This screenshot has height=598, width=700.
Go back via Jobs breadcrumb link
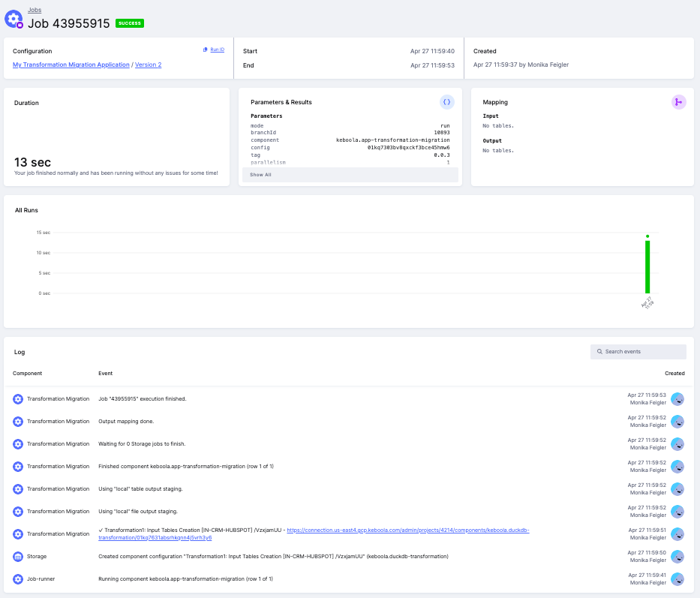tap(35, 10)
